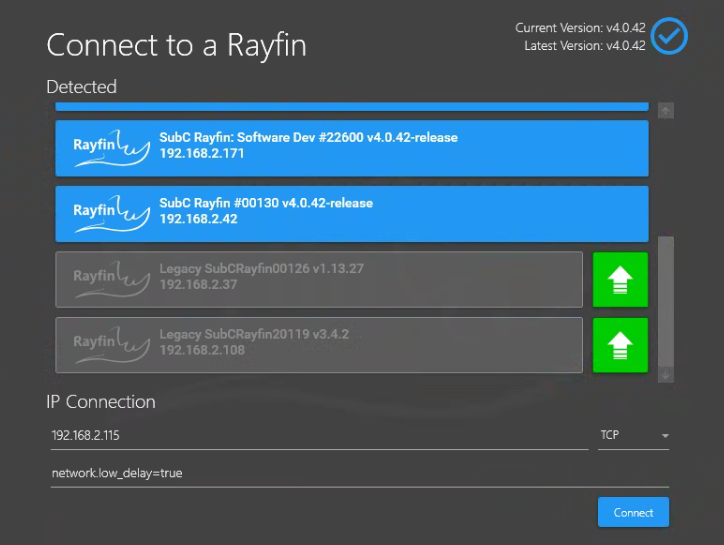Screen dimensions: 724x545
Task: Click the partially visible top device entry
Action: tap(350, 105)
